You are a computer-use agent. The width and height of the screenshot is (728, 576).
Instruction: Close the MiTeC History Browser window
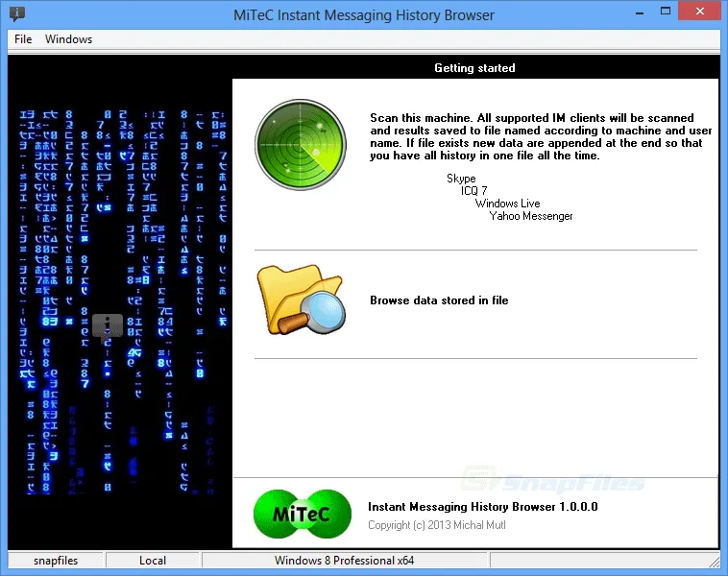(x=700, y=12)
